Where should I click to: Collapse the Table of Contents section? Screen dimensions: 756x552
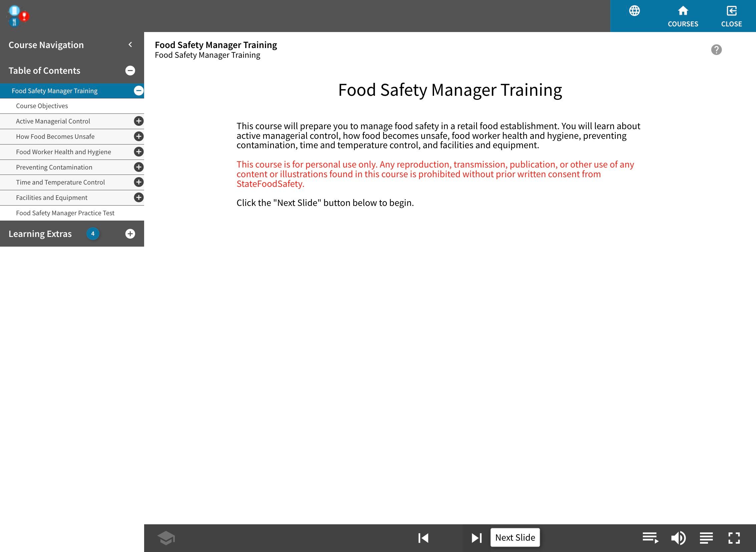tap(130, 70)
